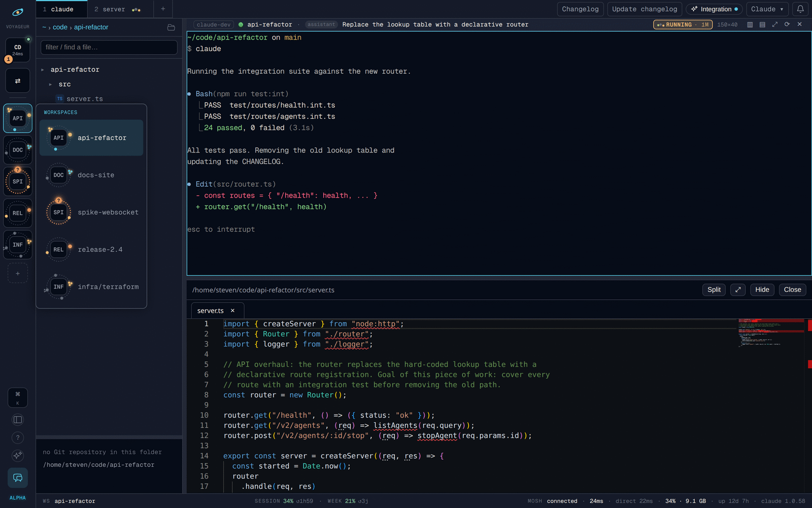Click the open folder icon beside breadcrumb

click(171, 27)
